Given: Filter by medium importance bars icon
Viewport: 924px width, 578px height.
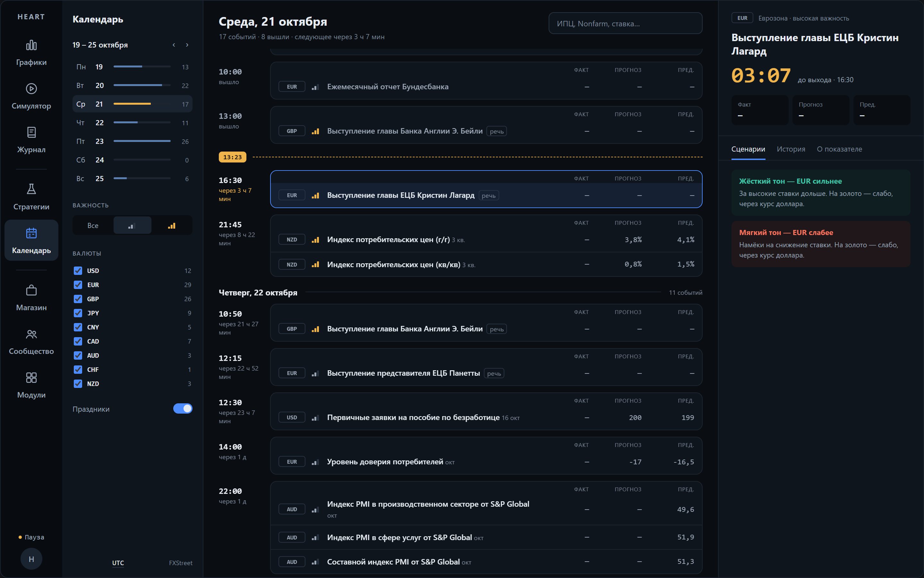Looking at the screenshot, I should 132,225.
